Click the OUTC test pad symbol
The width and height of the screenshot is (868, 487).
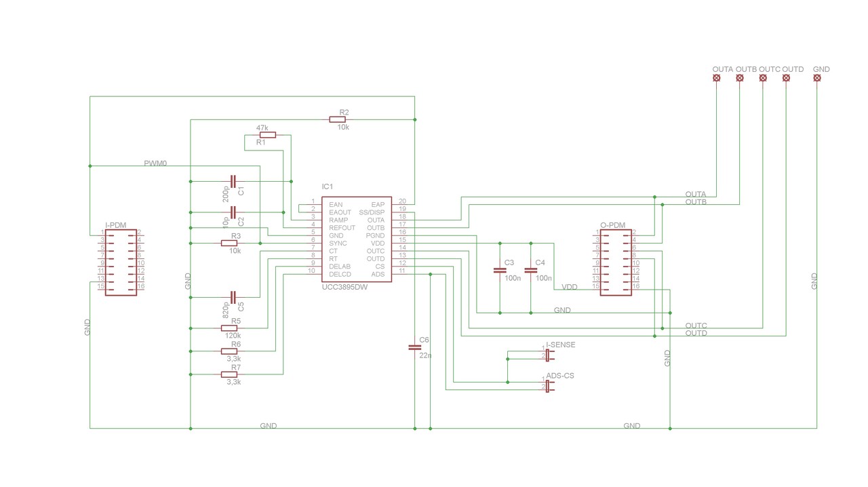(763, 78)
